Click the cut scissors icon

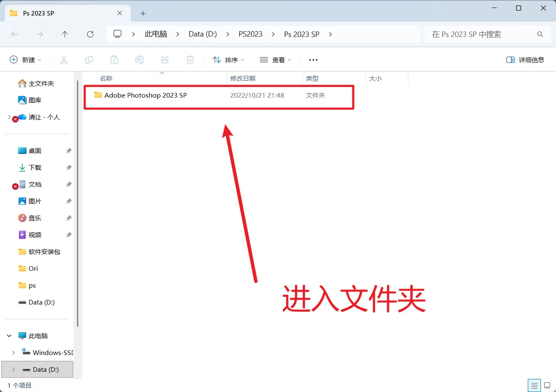(x=64, y=60)
